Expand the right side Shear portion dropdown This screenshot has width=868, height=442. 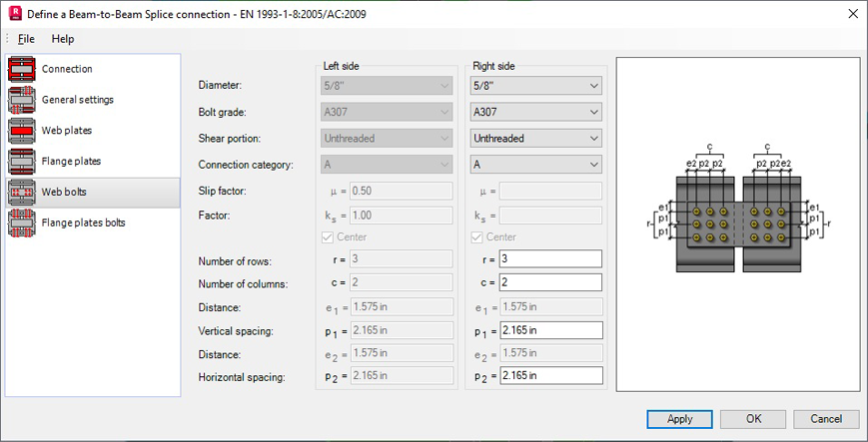click(535, 139)
